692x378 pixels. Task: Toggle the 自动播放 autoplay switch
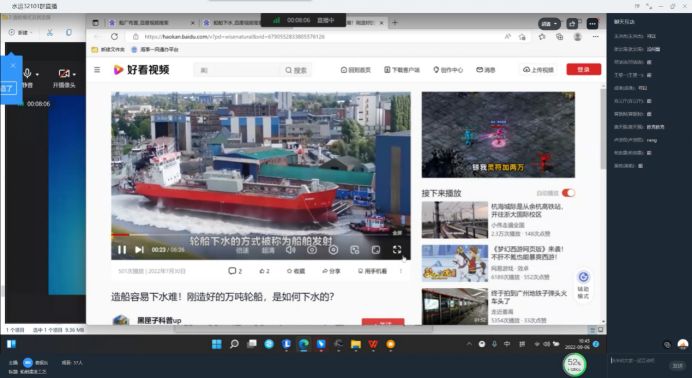(568, 193)
